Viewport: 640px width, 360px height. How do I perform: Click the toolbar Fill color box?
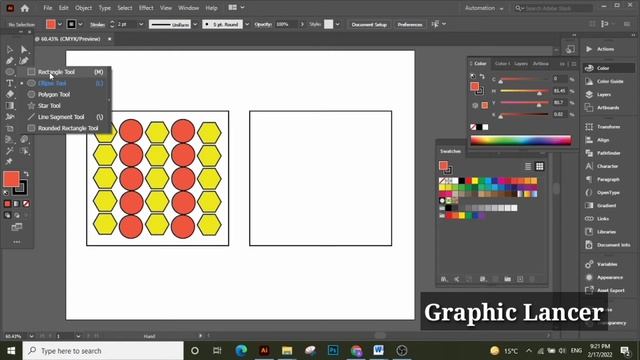tap(11, 179)
